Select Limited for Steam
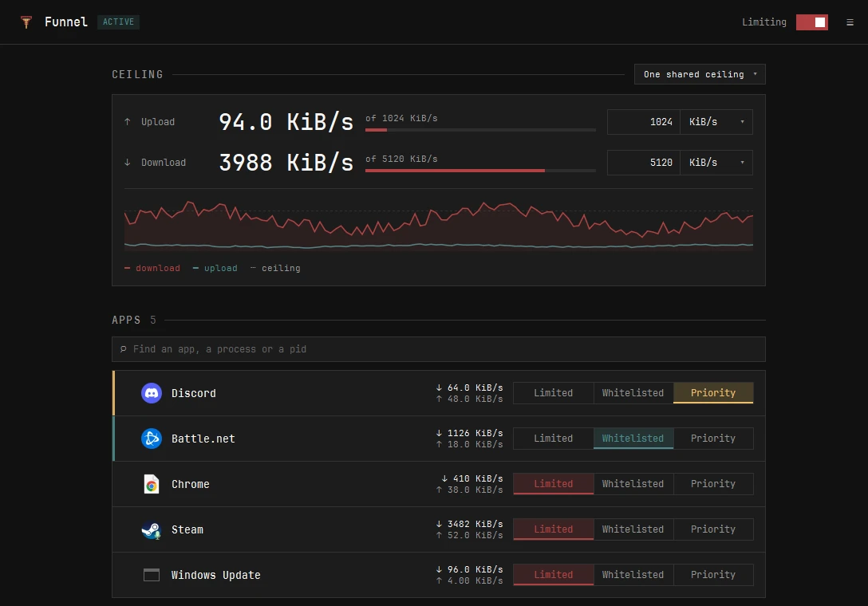The image size is (868, 606). click(553, 529)
